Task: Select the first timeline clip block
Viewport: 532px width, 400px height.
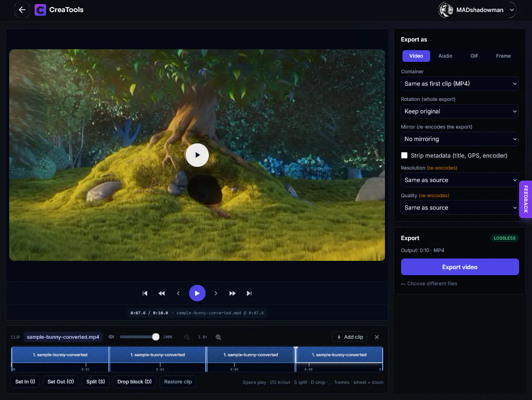Action: pyautogui.click(x=60, y=355)
